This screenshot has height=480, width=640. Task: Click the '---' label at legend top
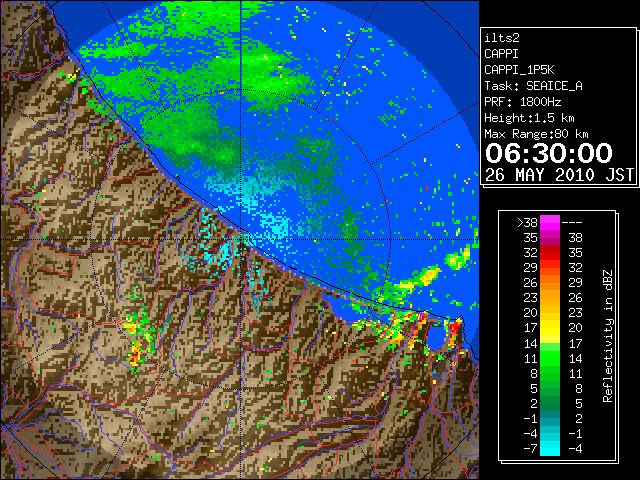(x=572, y=223)
